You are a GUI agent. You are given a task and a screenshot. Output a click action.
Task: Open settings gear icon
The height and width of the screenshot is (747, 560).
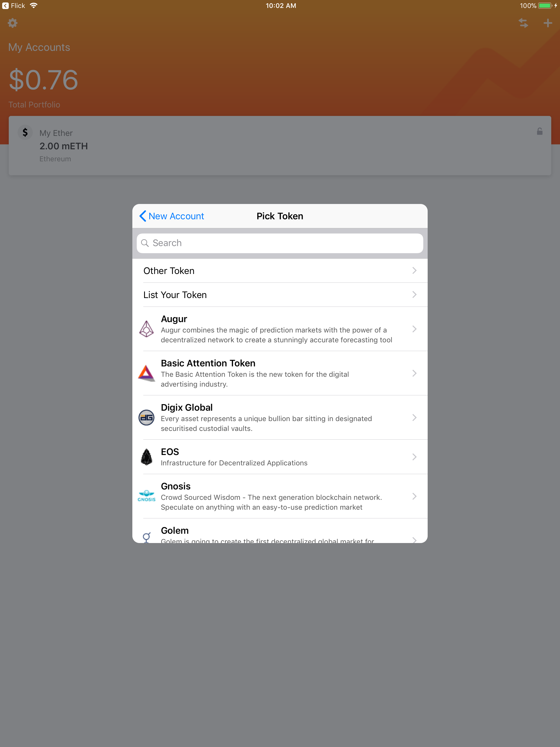[13, 23]
